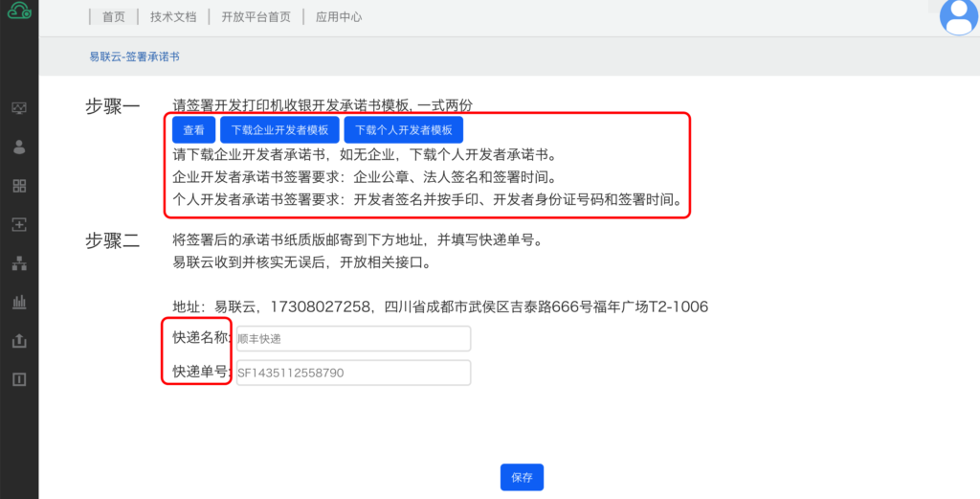Click the 快递名称 label
This screenshot has width=980, height=499.
[200, 338]
